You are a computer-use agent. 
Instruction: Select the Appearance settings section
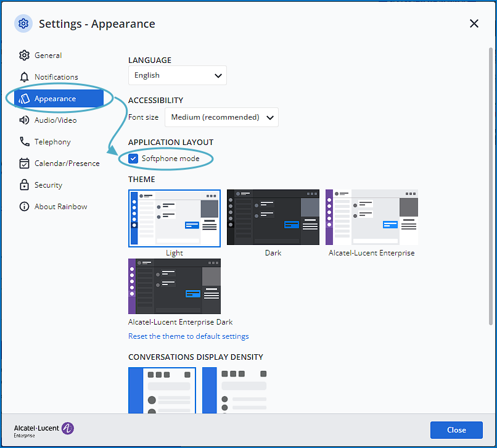59,99
